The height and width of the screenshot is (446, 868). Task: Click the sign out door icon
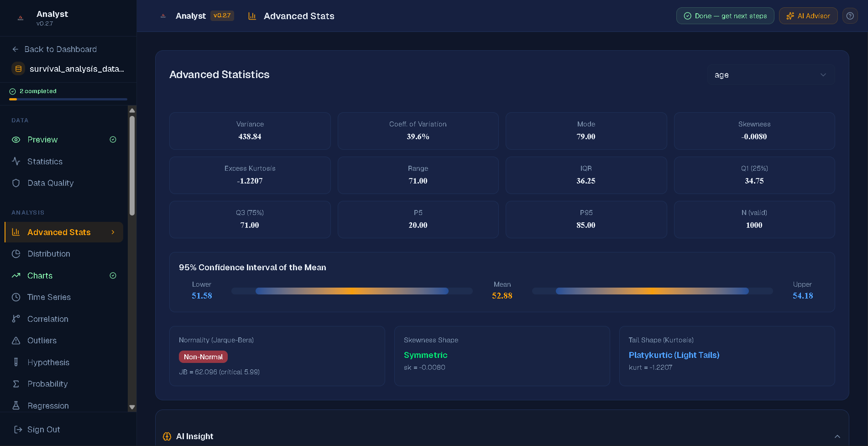click(x=18, y=430)
